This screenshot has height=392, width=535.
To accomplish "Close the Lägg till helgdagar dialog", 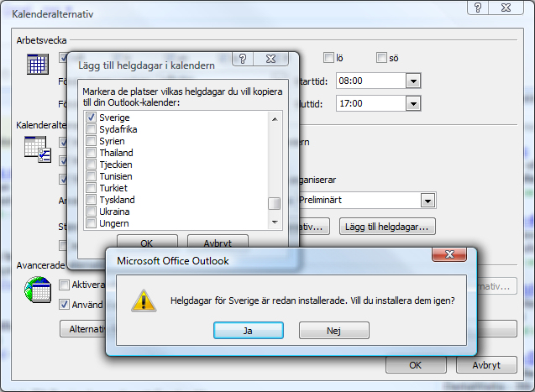I will [271, 59].
